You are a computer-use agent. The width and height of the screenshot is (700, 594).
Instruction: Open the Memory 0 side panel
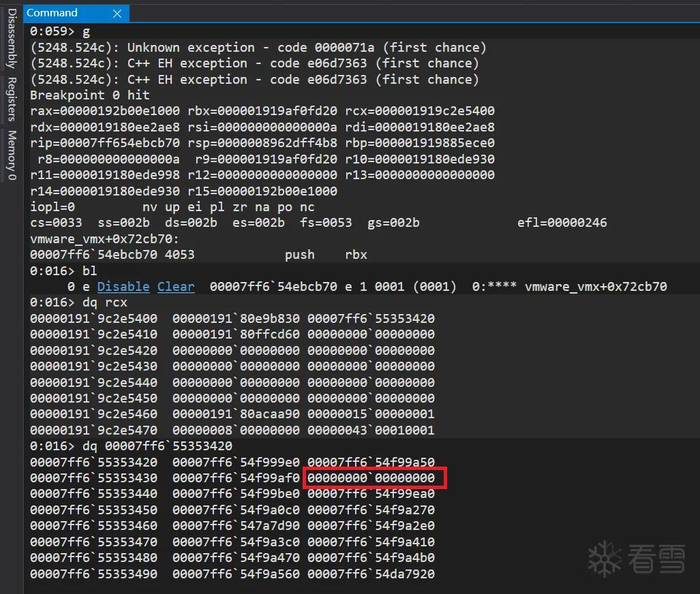[x=12, y=155]
